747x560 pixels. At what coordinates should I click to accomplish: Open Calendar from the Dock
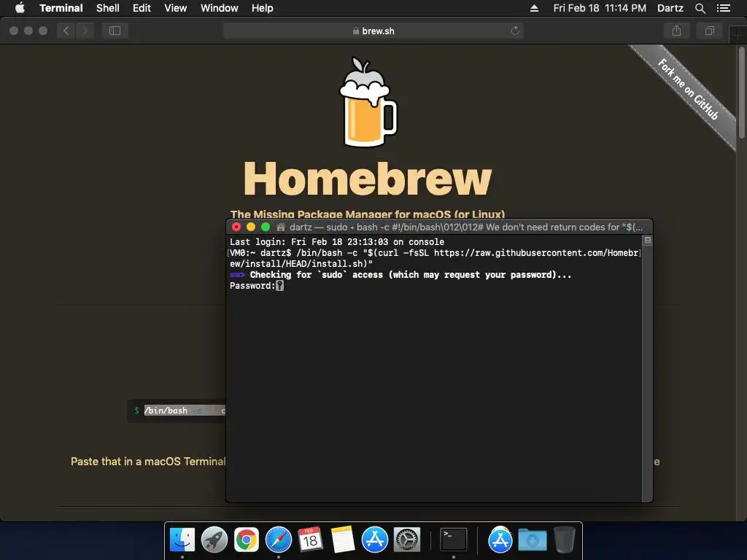pyautogui.click(x=310, y=540)
